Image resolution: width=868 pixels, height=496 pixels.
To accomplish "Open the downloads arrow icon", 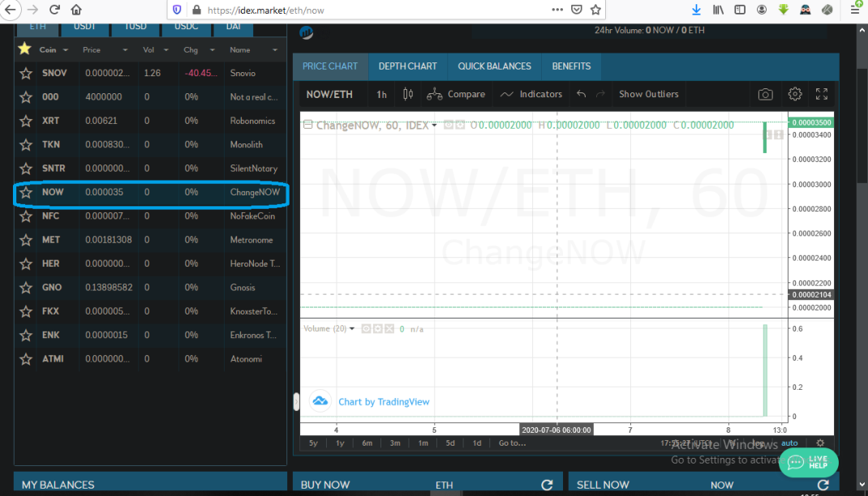I will (x=696, y=10).
